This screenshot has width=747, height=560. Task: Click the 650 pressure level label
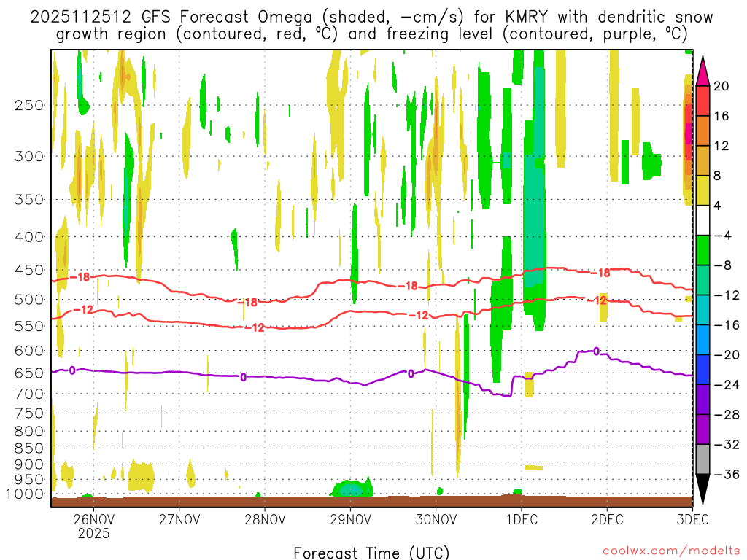click(29, 373)
